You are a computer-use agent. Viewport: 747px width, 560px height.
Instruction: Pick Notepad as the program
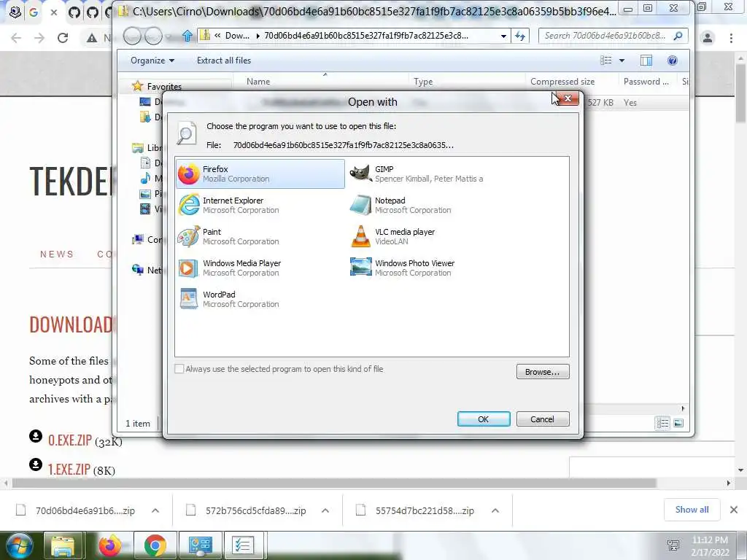pos(433,205)
